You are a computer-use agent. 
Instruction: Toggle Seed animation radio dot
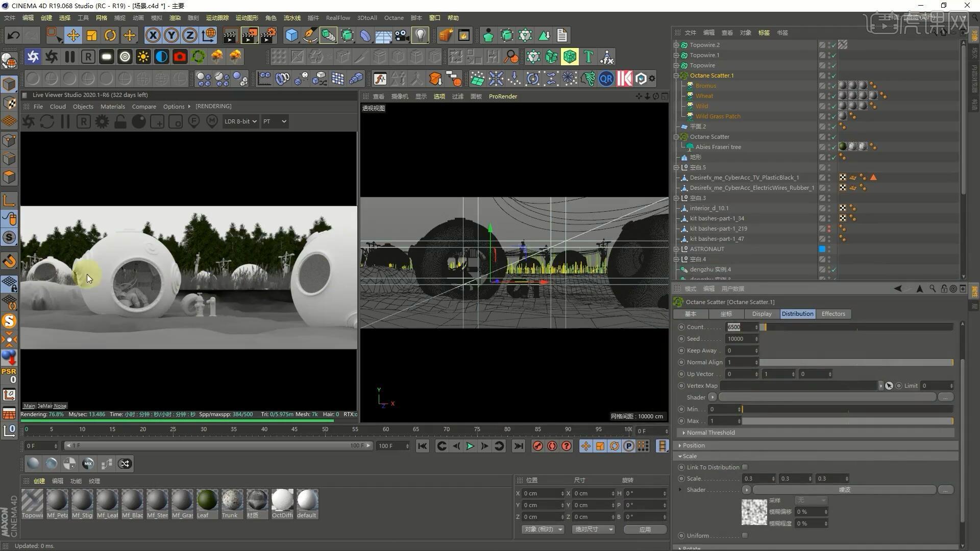[x=681, y=339]
